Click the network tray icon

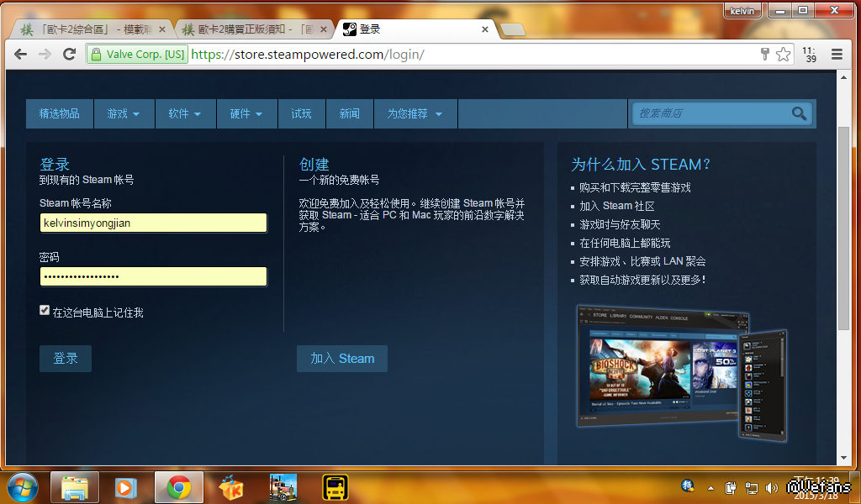[x=751, y=487]
